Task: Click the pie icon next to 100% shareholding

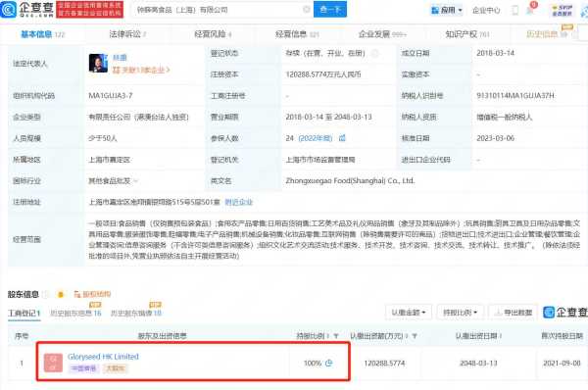Action: click(329, 363)
